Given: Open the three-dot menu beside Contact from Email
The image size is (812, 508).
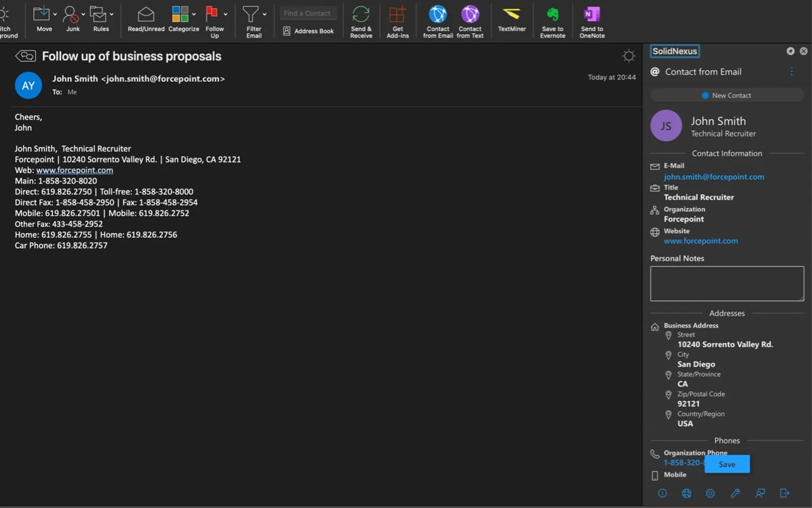Looking at the screenshot, I should (x=792, y=72).
